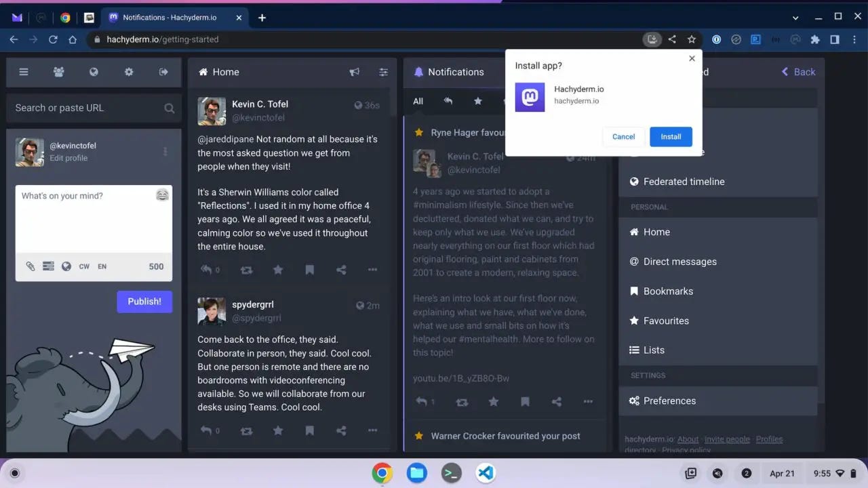This screenshot has height=488, width=868.
Task: Open Bookmarks from navigation
Action: coord(717,291)
